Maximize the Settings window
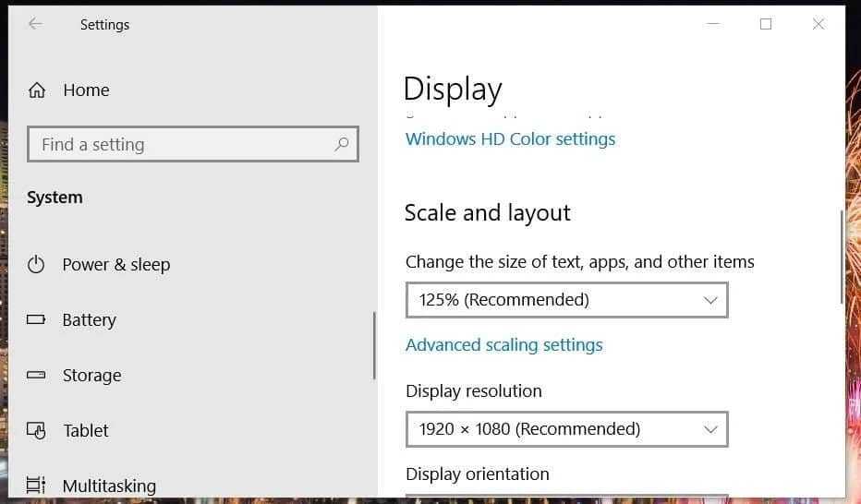This screenshot has height=504, width=861. click(x=765, y=24)
